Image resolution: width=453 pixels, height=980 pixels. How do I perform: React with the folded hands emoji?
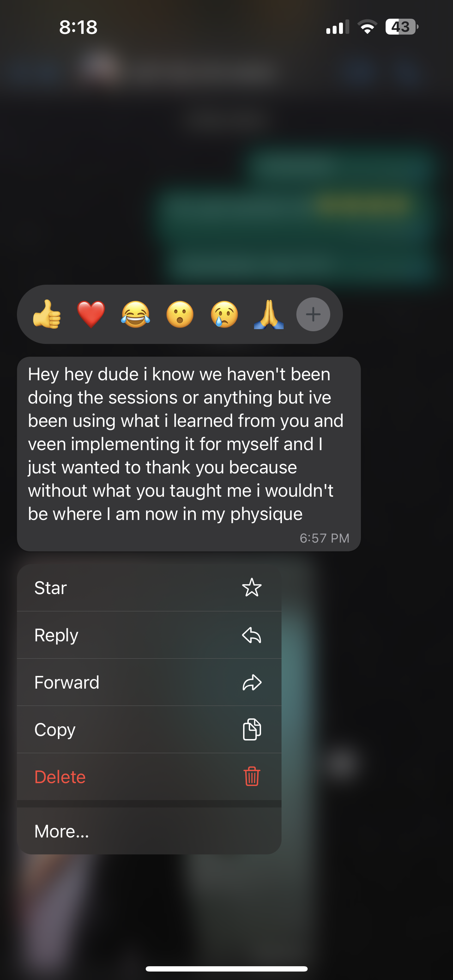pyautogui.click(x=269, y=314)
